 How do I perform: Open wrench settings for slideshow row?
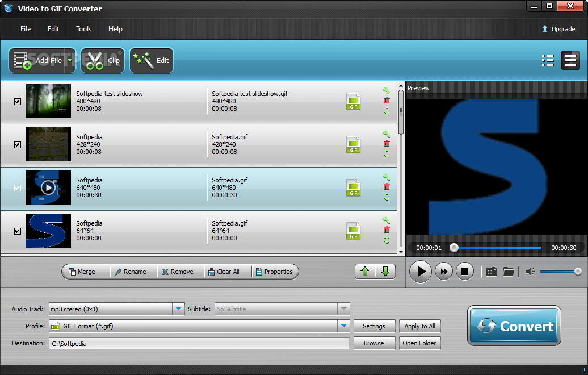(387, 90)
